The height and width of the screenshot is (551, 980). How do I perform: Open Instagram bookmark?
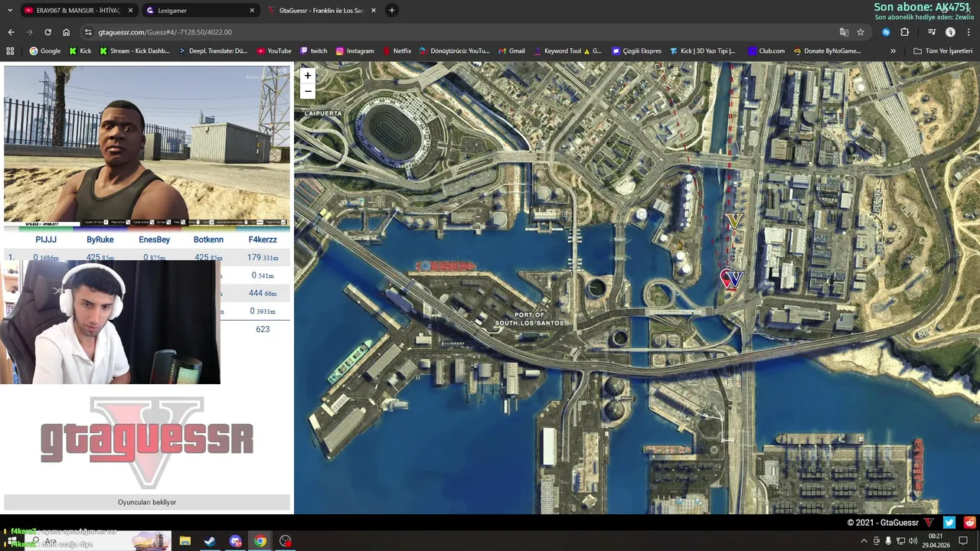coord(354,51)
